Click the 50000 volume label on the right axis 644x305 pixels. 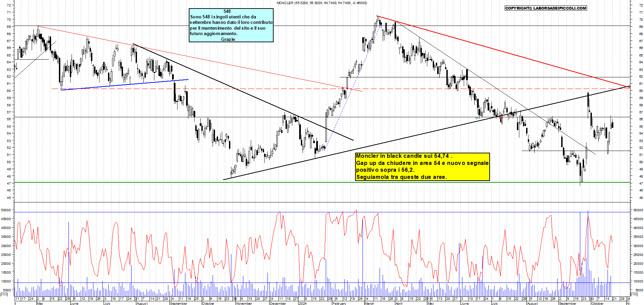pyautogui.click(x=638, y=210)
